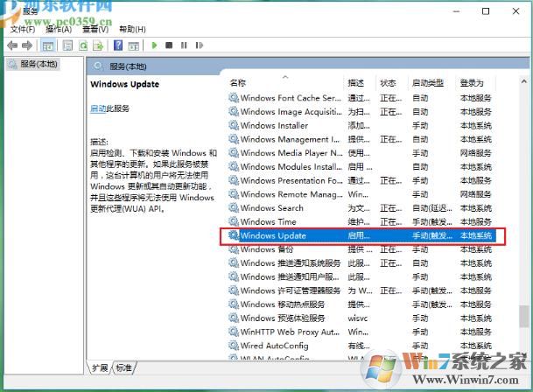
Task: Open the Properties toolbar icon
Action: [67, 45]
